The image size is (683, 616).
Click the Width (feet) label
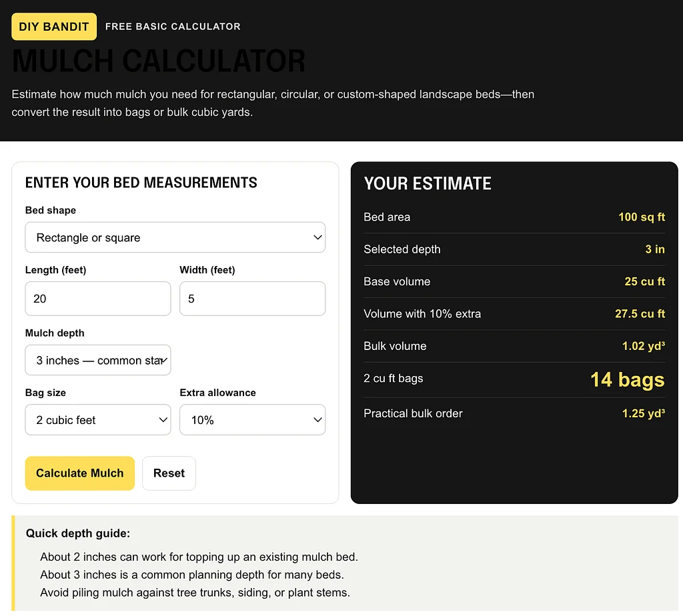click(207, 270)
